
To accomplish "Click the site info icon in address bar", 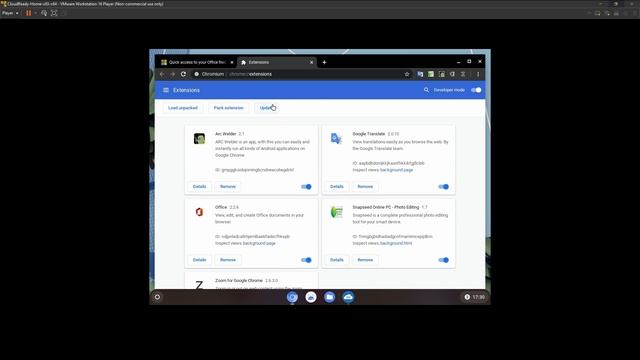I will click(197, 74).
